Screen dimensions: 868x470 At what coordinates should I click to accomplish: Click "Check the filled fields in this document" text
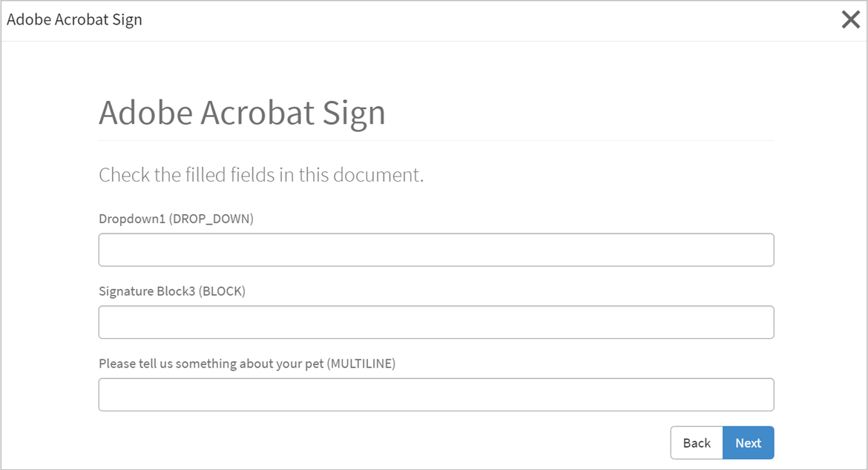(x=260, y=176)
